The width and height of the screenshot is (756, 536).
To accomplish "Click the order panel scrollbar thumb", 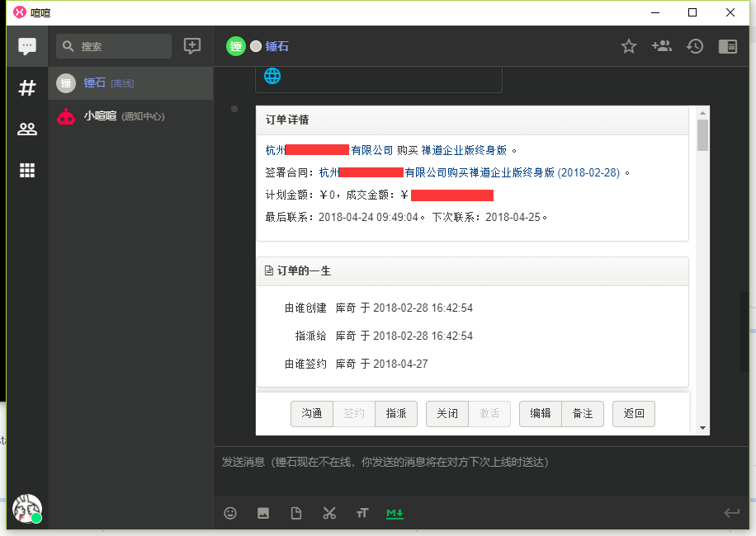I will (x=702, y=135).
